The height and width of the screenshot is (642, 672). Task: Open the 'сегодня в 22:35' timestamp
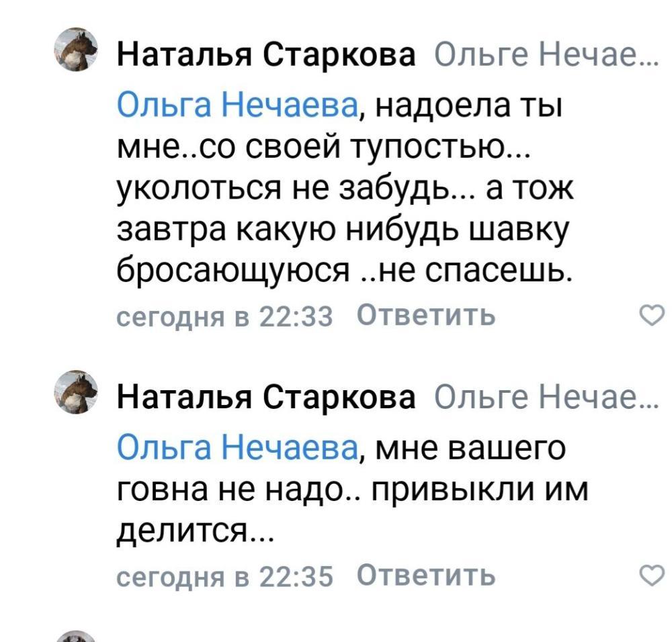(x=225, y=576)
